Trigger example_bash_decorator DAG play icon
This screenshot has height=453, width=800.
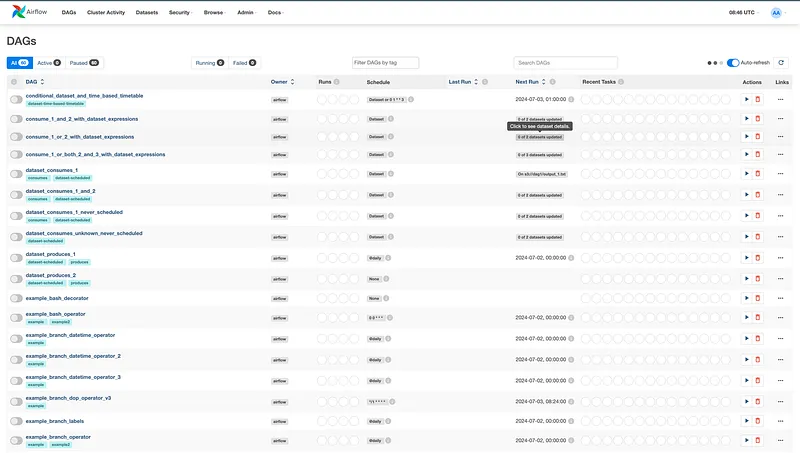[746, 298]
